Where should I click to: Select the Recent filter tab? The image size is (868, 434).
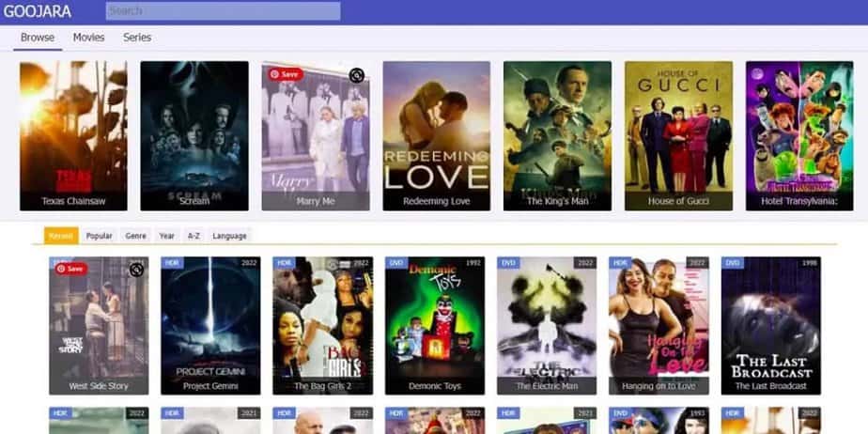click(x=61, y=236)
